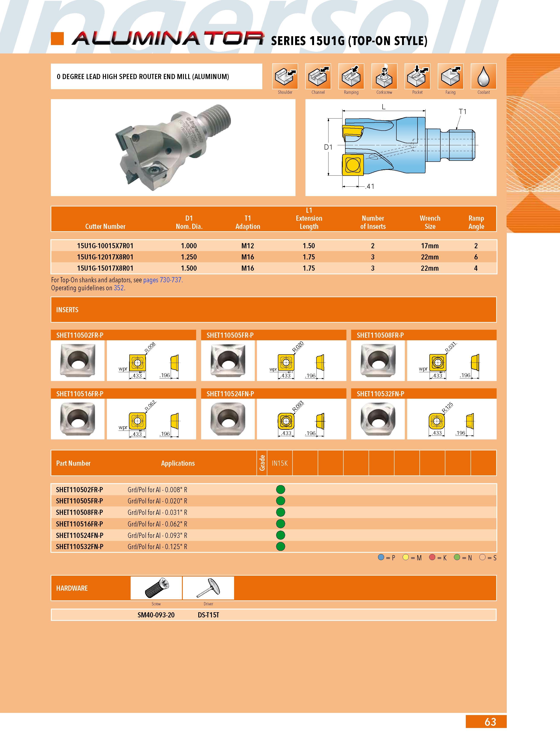Click the R.008 insert dimension diagram
This screenshot has width=560, height=756.
pos(152,361)
